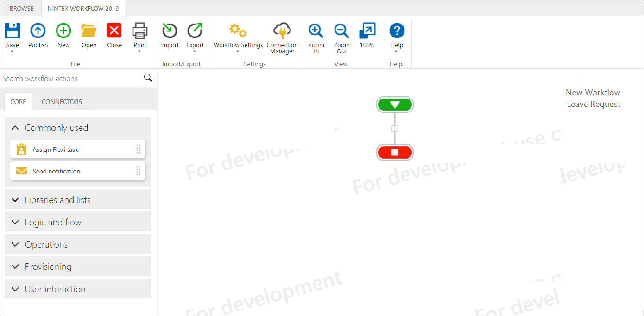Click the red workflow end node
This screenshot has height=316, width=644.
point(395,152)
